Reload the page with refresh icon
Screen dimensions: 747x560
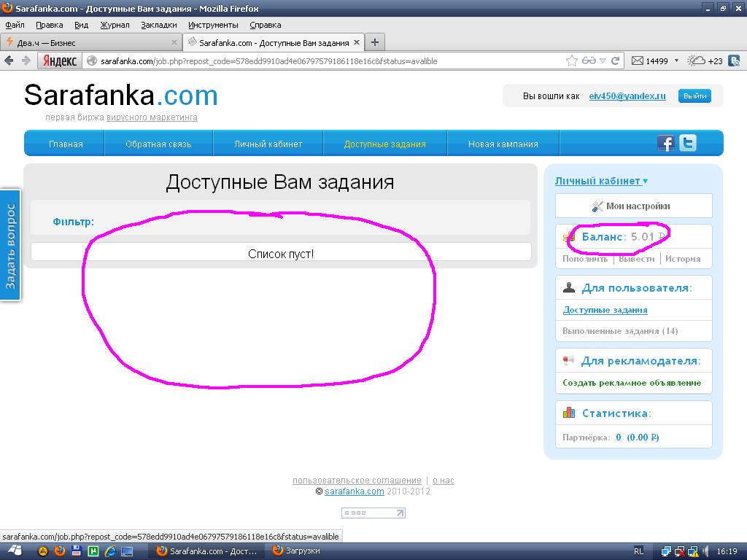click(x=615, y=61)
